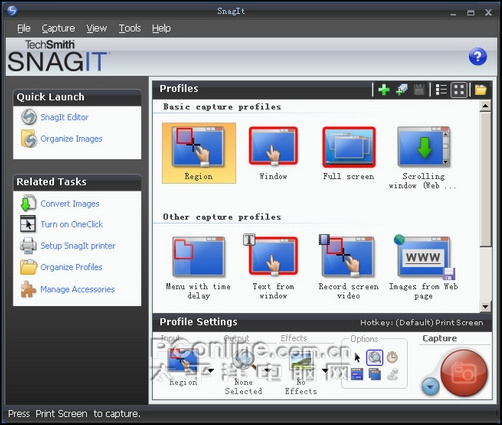
Task: Toggle the preview in editor option
Action: tap(375, 357)
